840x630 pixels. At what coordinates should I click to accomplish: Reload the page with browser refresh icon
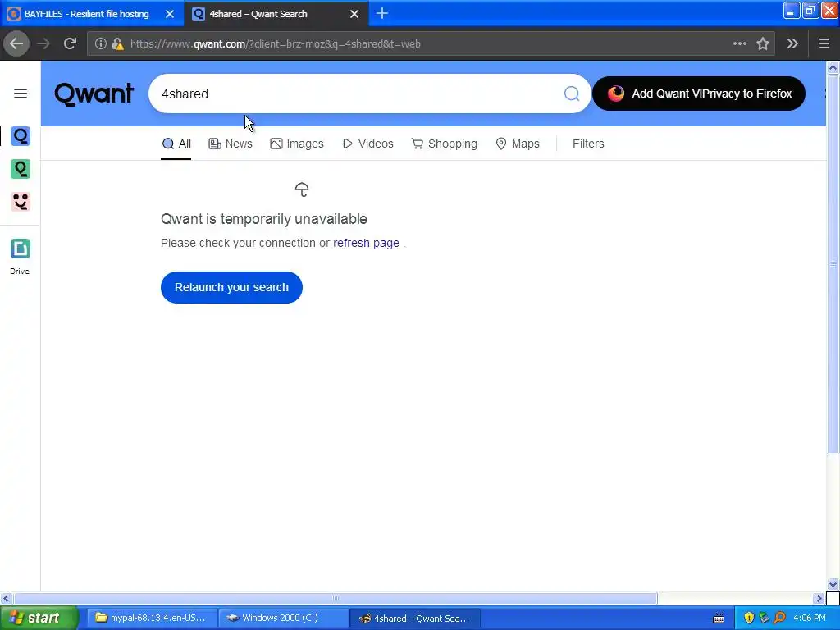click(70, 43)
